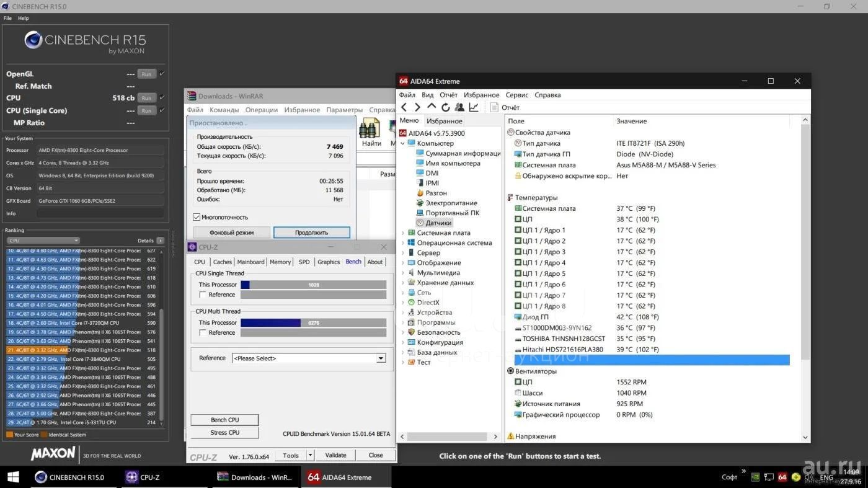
Task: Click the Отчёт report toolbar button
Action: pyautogui.click(x=505, y=107)
